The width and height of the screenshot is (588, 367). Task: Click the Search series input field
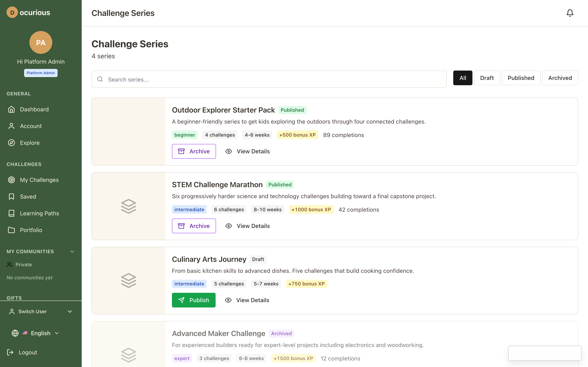tap(269, 79)
